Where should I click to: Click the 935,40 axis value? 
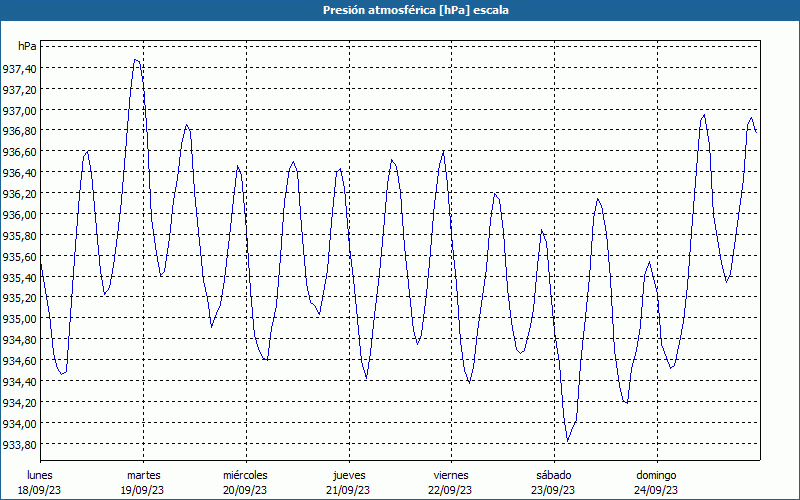[20, 277]
